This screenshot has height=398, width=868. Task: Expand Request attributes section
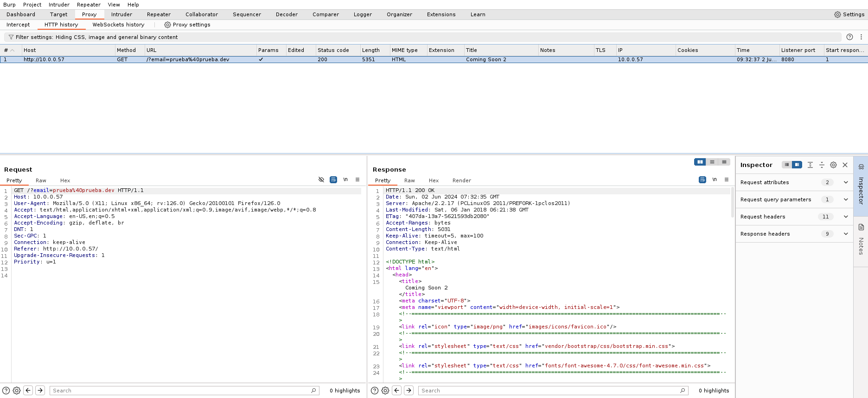pyautogui.click(x=845, y=182)
